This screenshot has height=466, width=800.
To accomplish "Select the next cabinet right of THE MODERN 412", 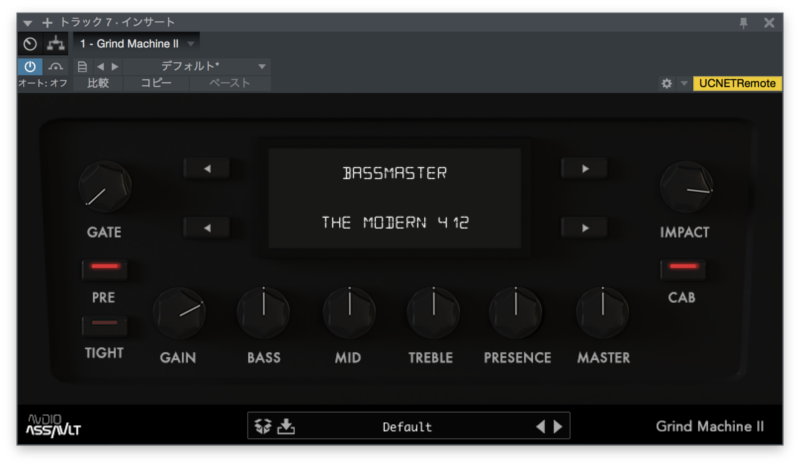I will click(585, 228).
